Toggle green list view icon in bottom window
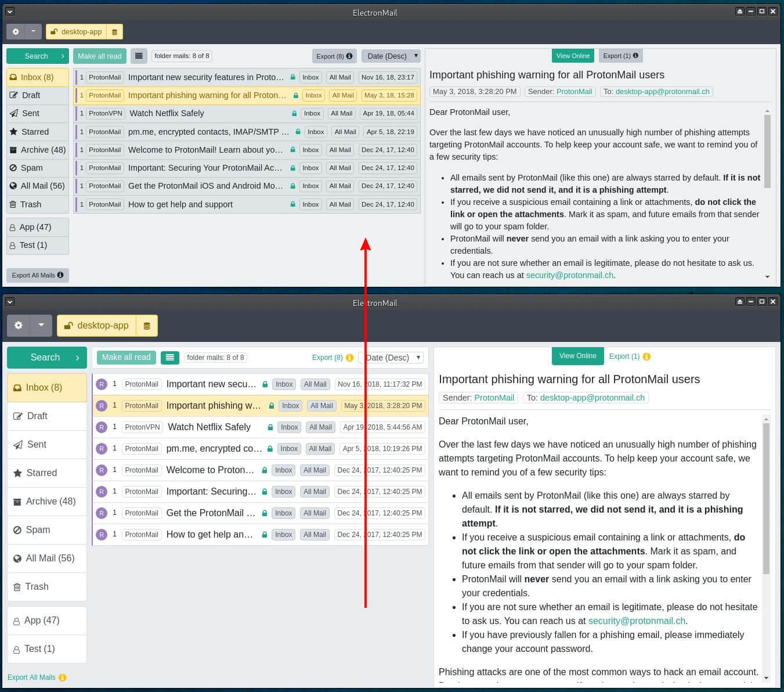784x692 pixels. coord(169,358)
